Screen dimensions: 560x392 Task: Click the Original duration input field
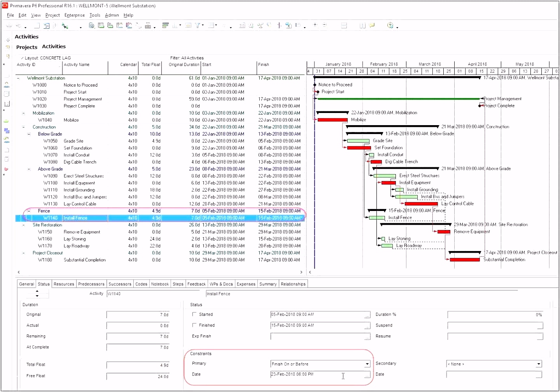click(x=138, y=315)
